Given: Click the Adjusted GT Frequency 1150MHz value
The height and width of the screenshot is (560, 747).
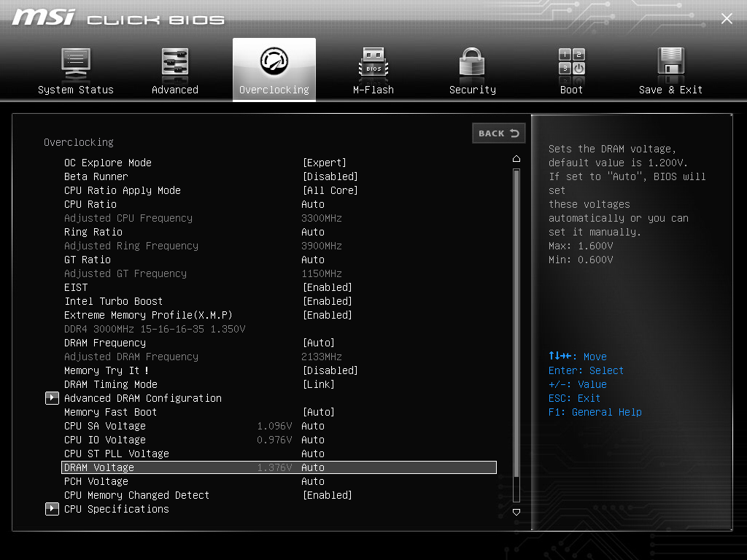Looking at the screenshot, I should pyautogui.click(x=322, y=273).
